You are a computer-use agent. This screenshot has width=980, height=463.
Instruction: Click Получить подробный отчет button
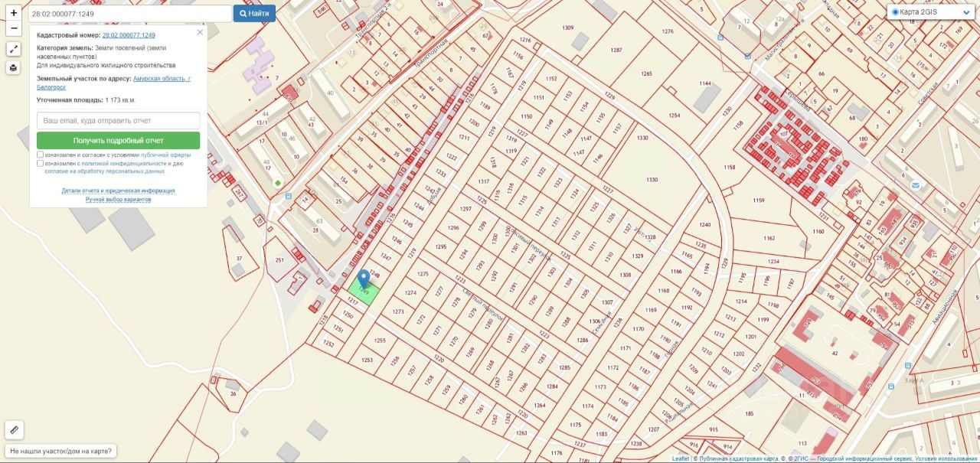[x=118, y=141]
